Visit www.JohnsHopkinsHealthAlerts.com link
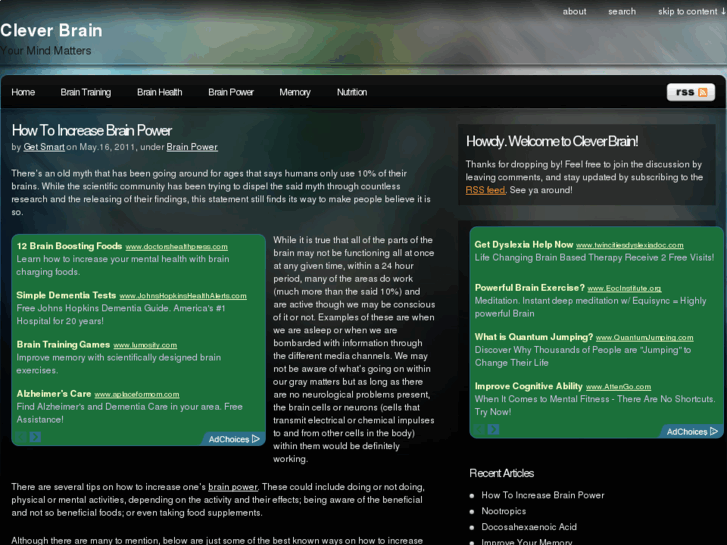727x545 pixels. coord(183,296)
